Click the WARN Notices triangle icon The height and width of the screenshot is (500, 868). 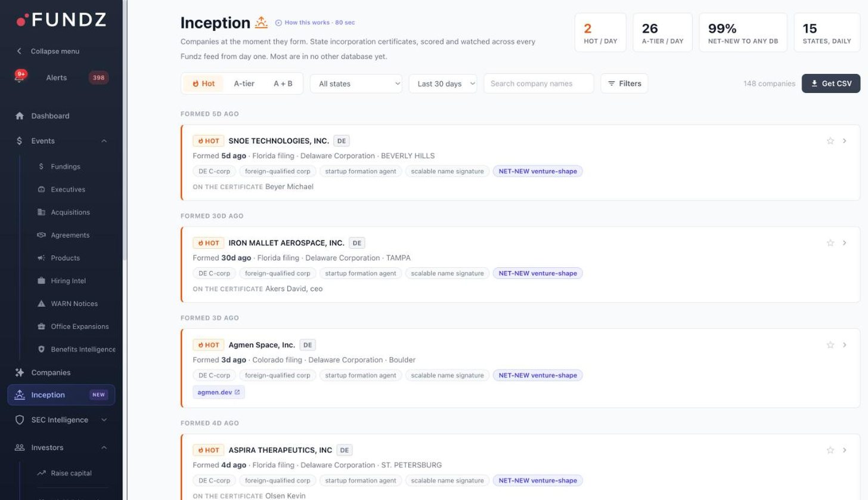coord(41,304)
